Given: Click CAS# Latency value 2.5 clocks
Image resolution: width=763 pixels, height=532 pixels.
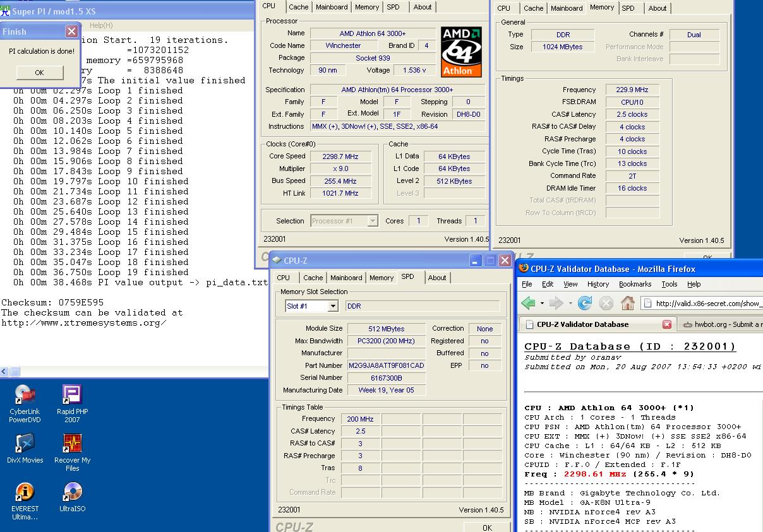Looking at the screenshot, I should 633,114.
